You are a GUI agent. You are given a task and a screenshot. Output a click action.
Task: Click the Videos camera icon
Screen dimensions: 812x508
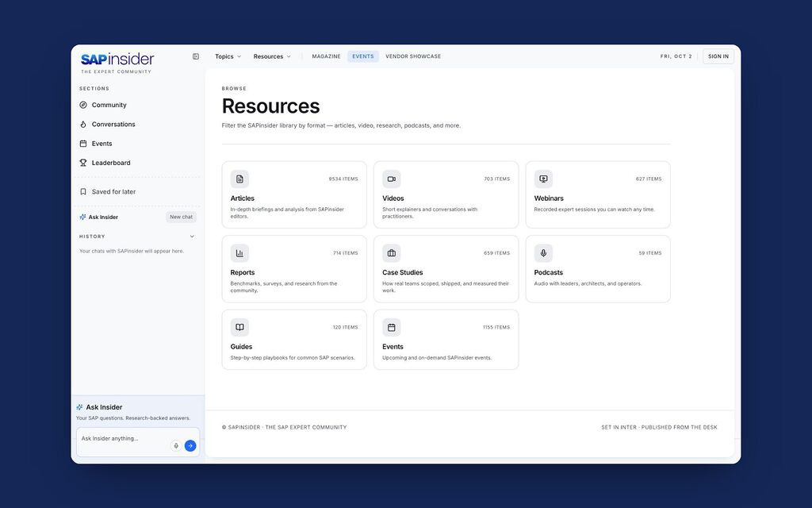(392, 179)
